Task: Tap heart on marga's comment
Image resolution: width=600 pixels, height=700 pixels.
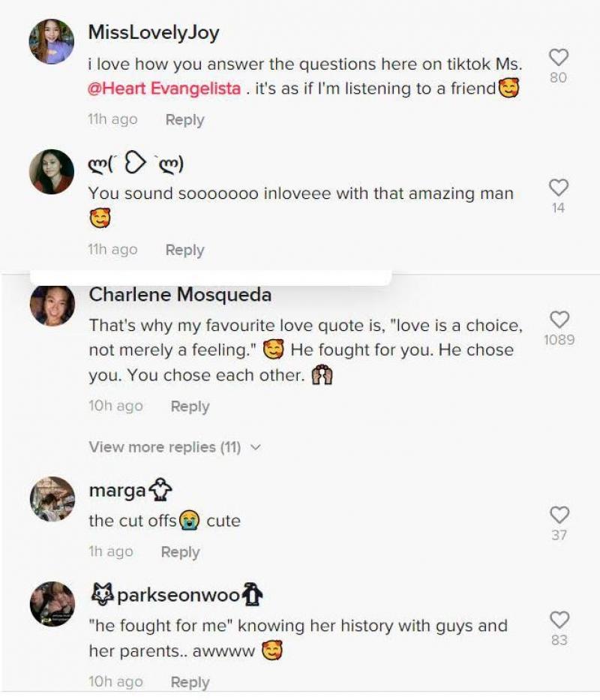Action: pos(559,515)
